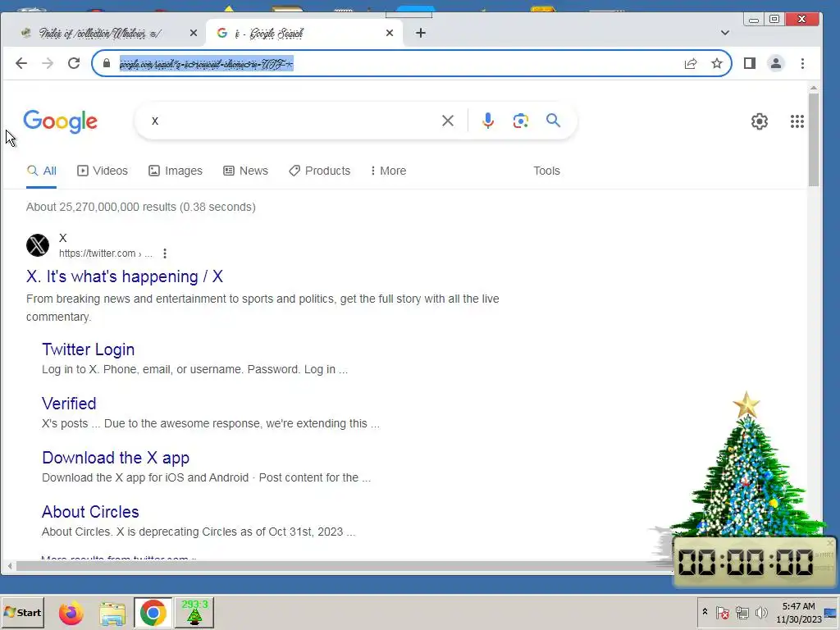Submit search with magnifier icon
The height and width of the screenshot is (630, 840).
(x=554, y=121)
